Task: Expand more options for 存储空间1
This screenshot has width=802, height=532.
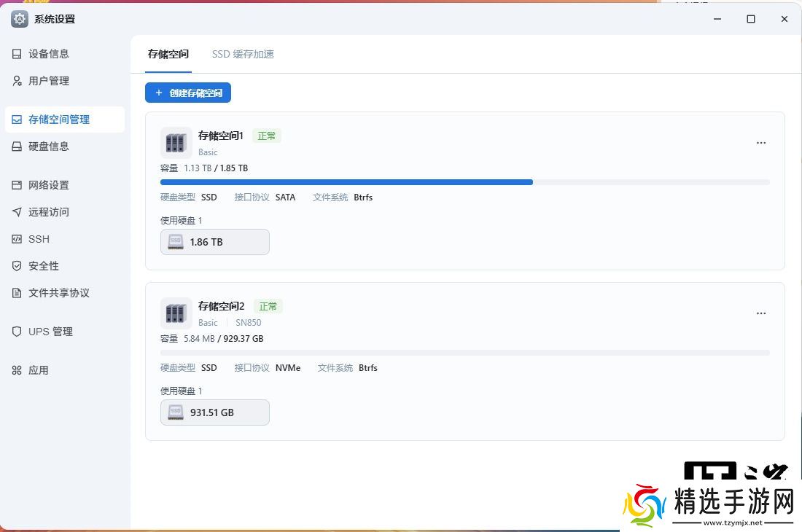Action: pyautogui.click(x=761, y=143)
